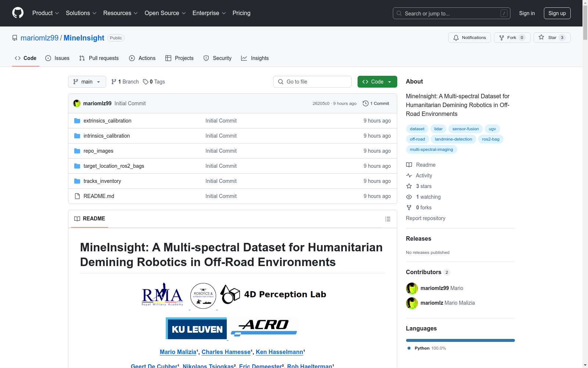The image size is (588, 368).
Task: Click the Readme book icon in About
Action: point(409,165)
